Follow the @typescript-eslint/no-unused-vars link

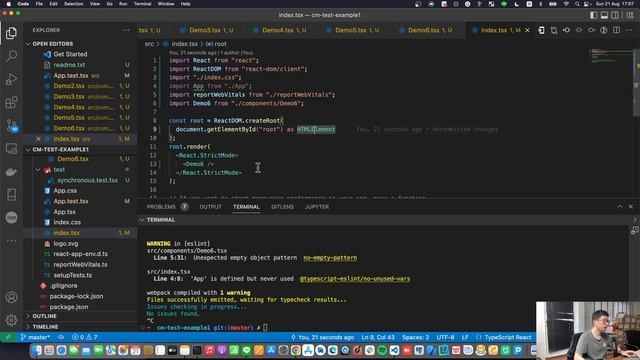click(355, 279)
